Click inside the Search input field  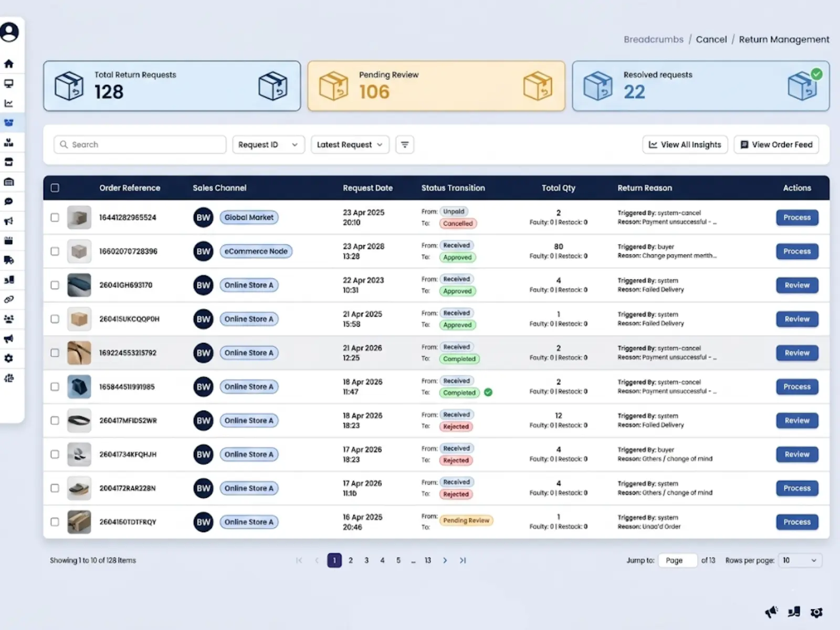coord(139,144)
